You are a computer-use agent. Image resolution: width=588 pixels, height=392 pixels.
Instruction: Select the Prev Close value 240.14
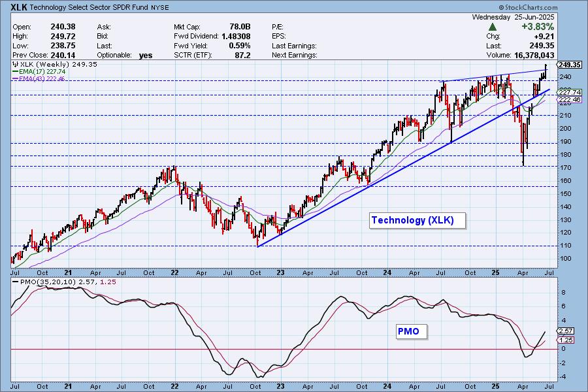63,55
